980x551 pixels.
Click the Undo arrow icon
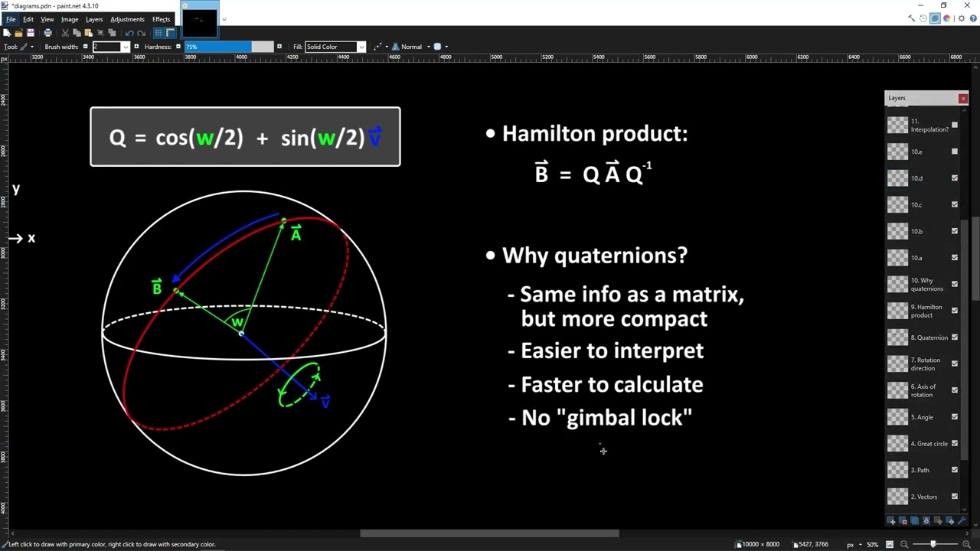coord(129,33)
